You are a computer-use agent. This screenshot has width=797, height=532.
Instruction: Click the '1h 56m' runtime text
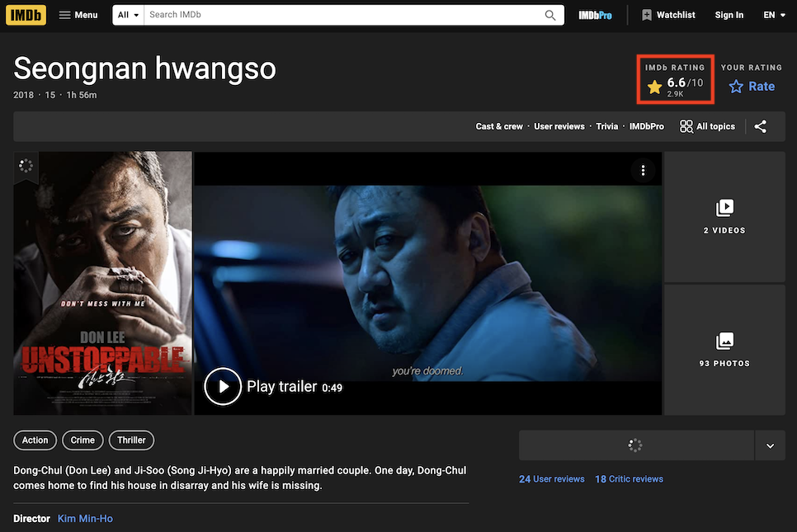(82, 95)
